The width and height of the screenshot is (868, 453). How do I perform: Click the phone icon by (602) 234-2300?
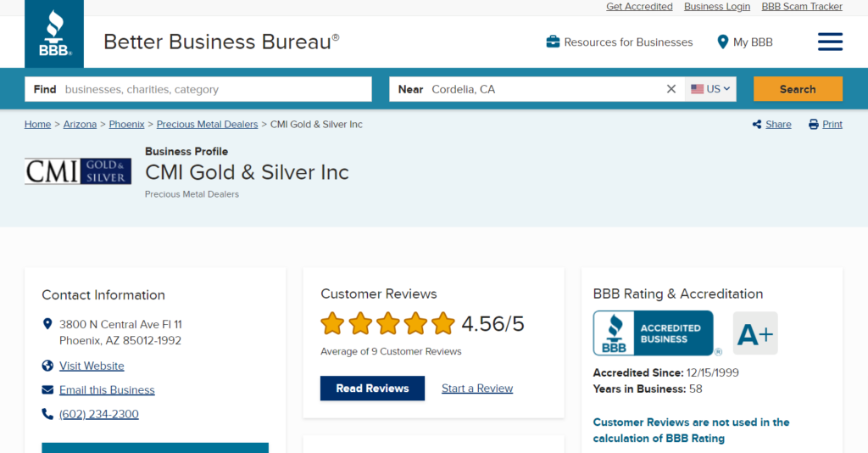[47, 414]
